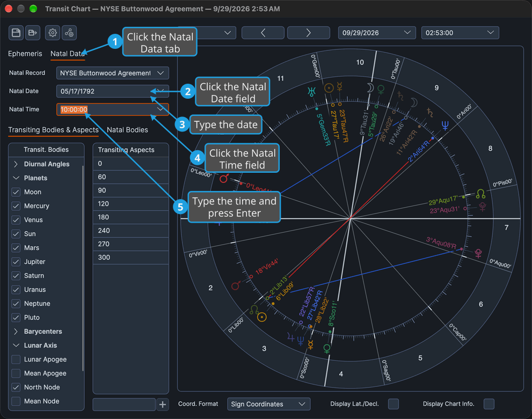The width and height of the screenshot is (532, 419).
Task: Enable Display Lat./Decl. checkbox
Action: tap(393, 404)
